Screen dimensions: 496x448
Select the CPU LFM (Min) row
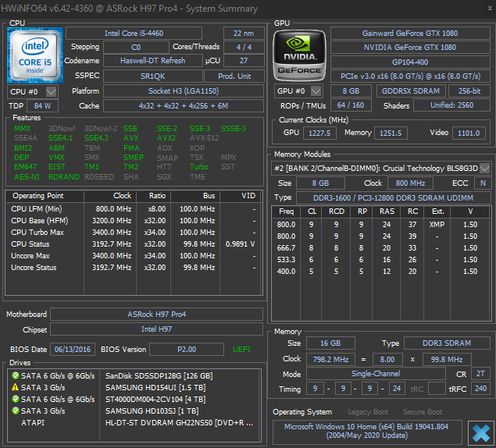pyautogui.click(x=134, y=209)
